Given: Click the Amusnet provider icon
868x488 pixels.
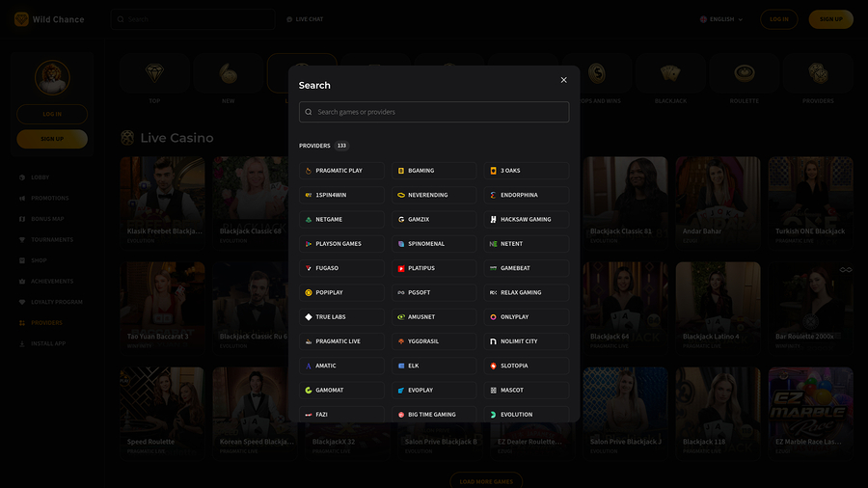Looking at the screenshot, I should 401,317.
